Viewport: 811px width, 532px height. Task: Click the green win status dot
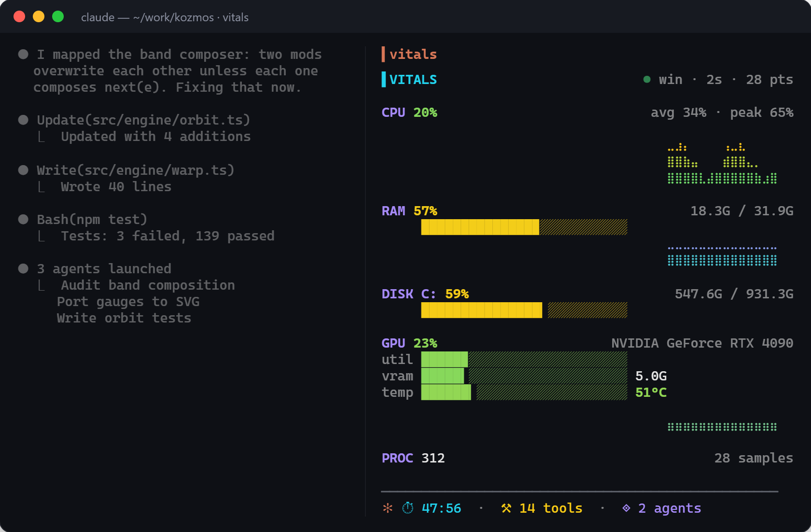(647, 79)
